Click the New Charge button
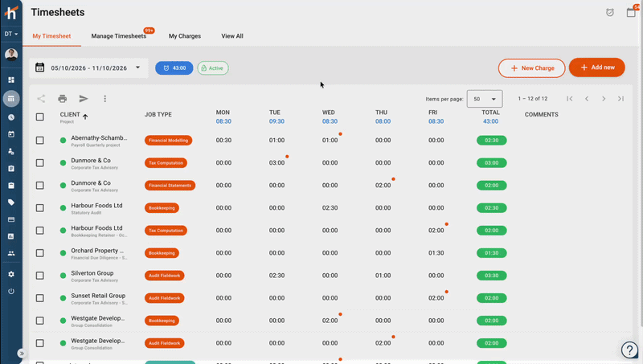The height and width of the screenshot is (364, 643). point(531,68)
